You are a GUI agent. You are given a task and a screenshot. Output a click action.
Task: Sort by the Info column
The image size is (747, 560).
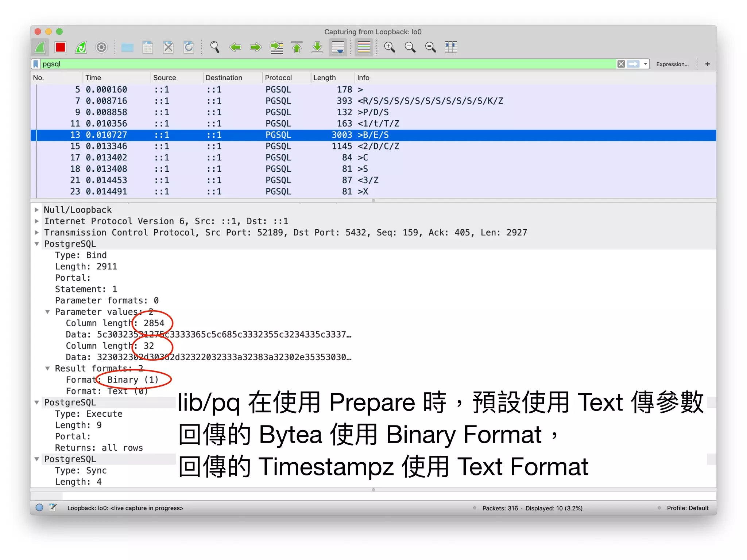[x=535, y=78]
